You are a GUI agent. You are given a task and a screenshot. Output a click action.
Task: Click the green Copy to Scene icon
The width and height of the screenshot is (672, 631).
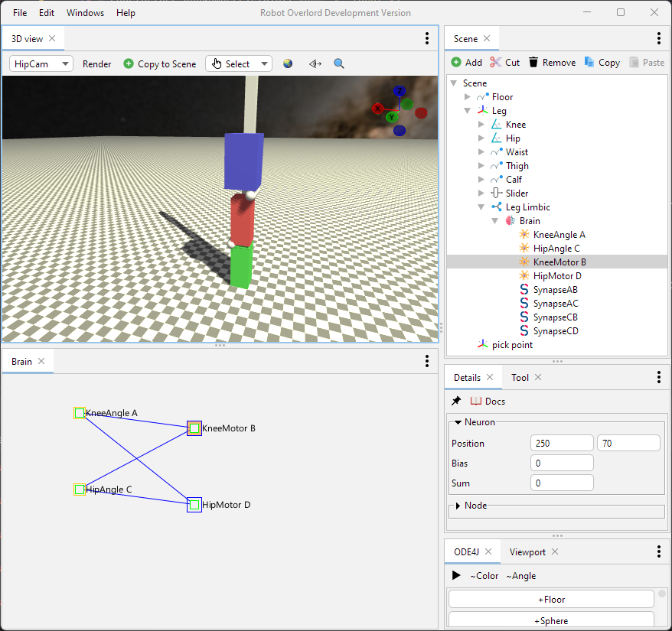coord(128,63)
